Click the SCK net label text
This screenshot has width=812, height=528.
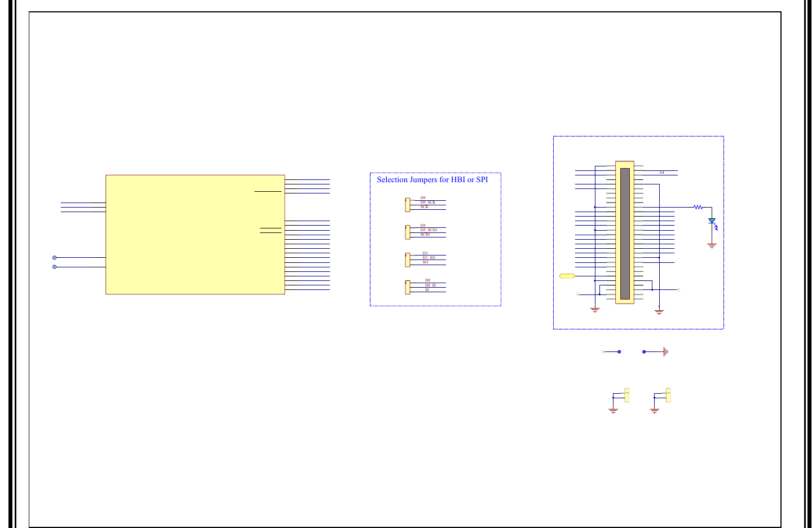click(x=425, y=207)
